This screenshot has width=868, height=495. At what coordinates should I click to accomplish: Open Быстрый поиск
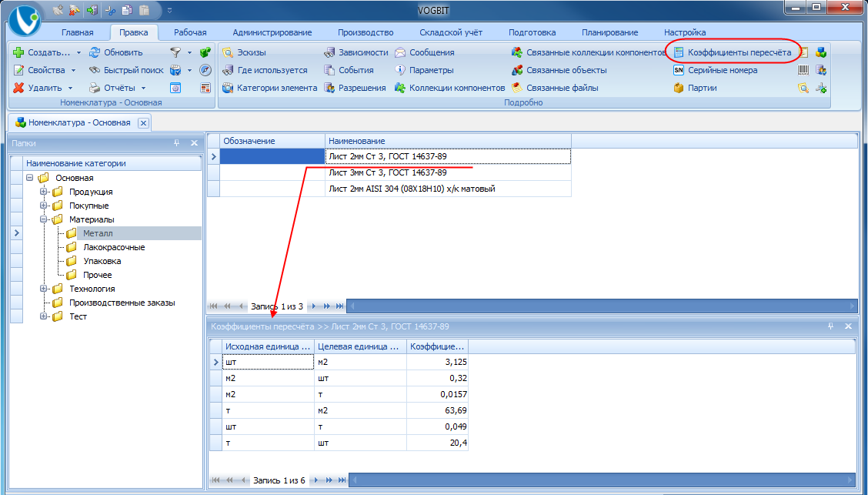[x=126, y=70]
